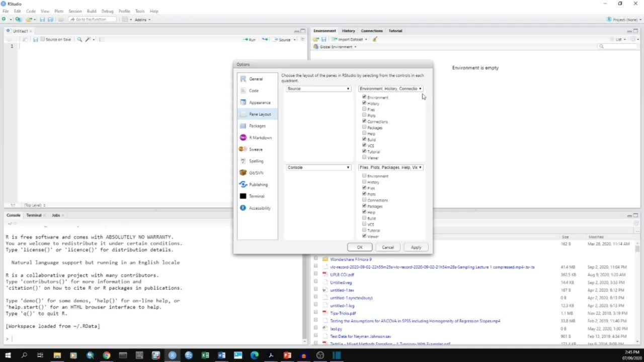This screenshot has height=362, width=644.
Task: Click the Open File folder icon
Action: [29, 20]
